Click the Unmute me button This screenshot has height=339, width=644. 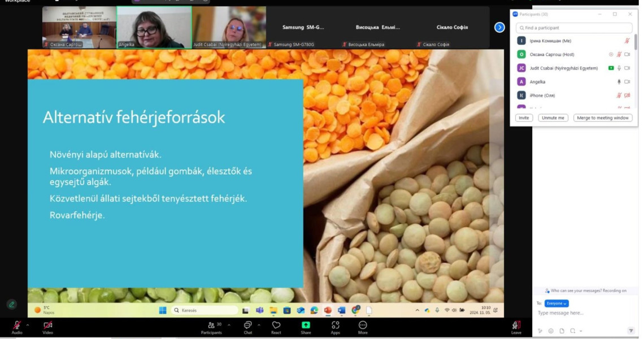click(x=553, y=118)
